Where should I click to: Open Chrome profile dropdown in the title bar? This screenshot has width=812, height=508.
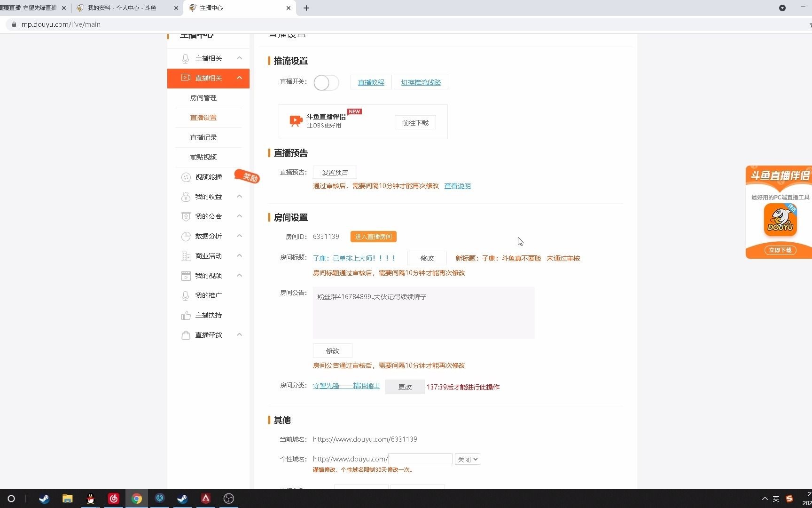pyautogui.click(x=782, y=8)
